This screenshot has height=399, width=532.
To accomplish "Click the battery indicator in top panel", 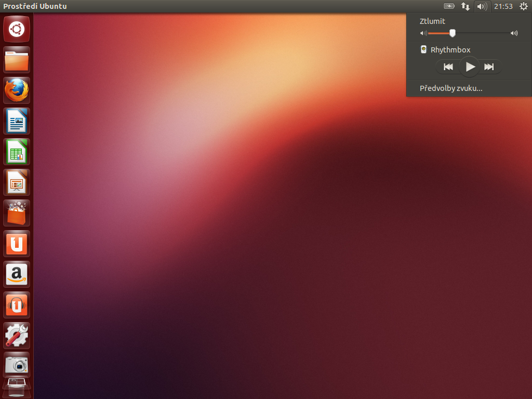I will point(449,6).
